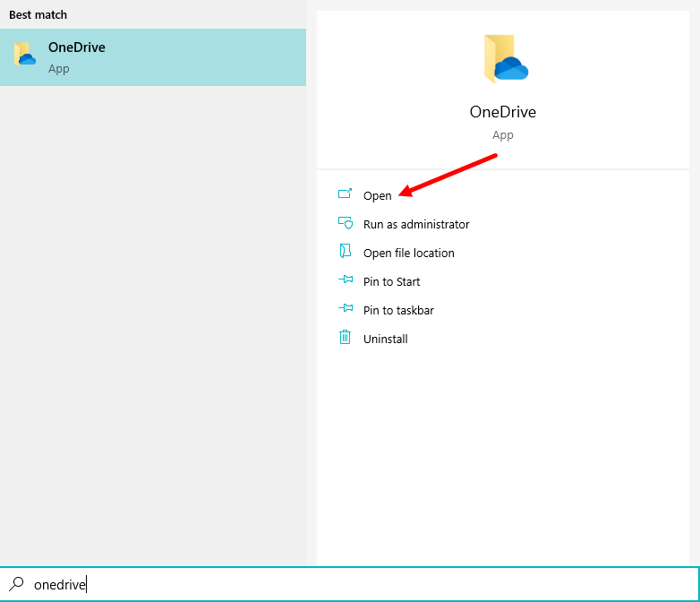Click the OneDrive title in preview pane

(503, 112)
